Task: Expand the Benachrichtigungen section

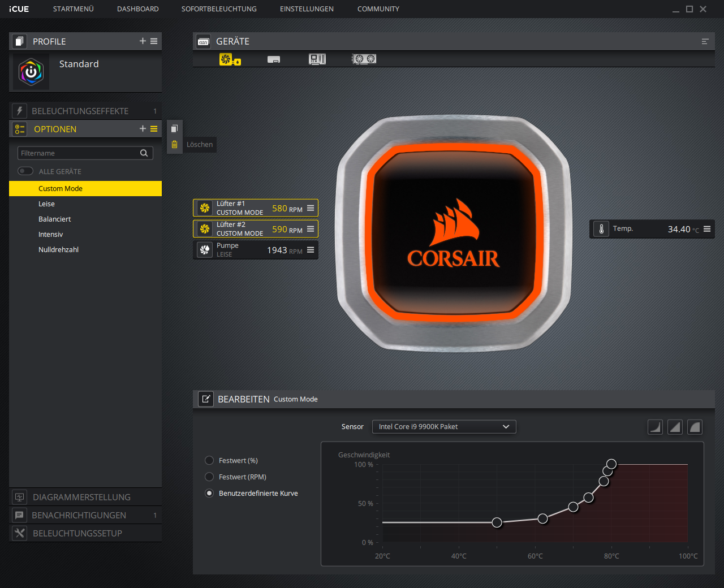Action: click(x=85, y=515)
